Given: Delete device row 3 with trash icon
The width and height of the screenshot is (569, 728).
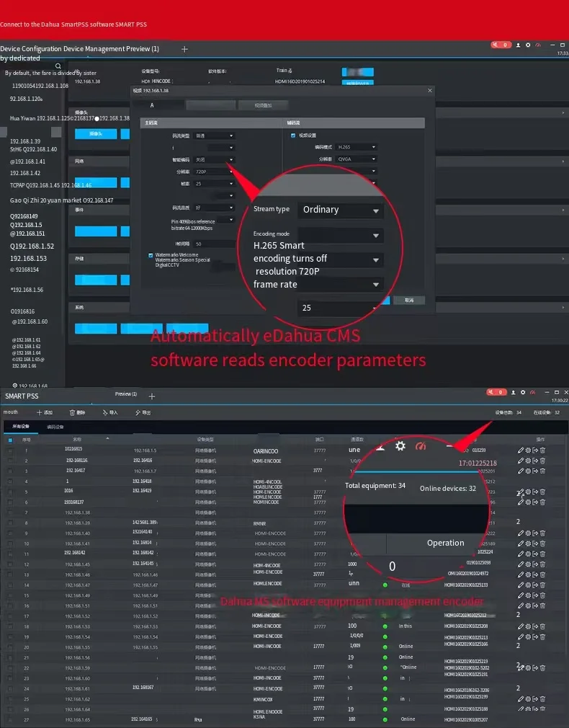Looking at the screenshot, I should point(542,471).
